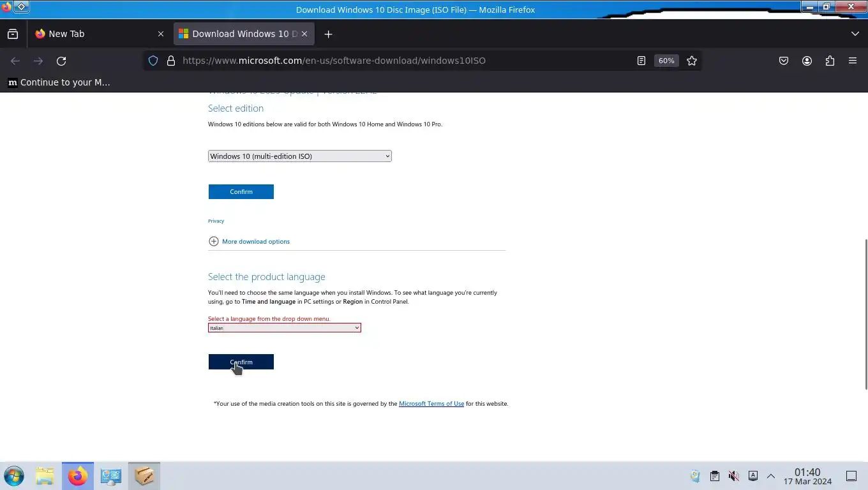This screenshot has width=868, height=490.
Task: Close the New Tab tab
Action: [161, 34]
